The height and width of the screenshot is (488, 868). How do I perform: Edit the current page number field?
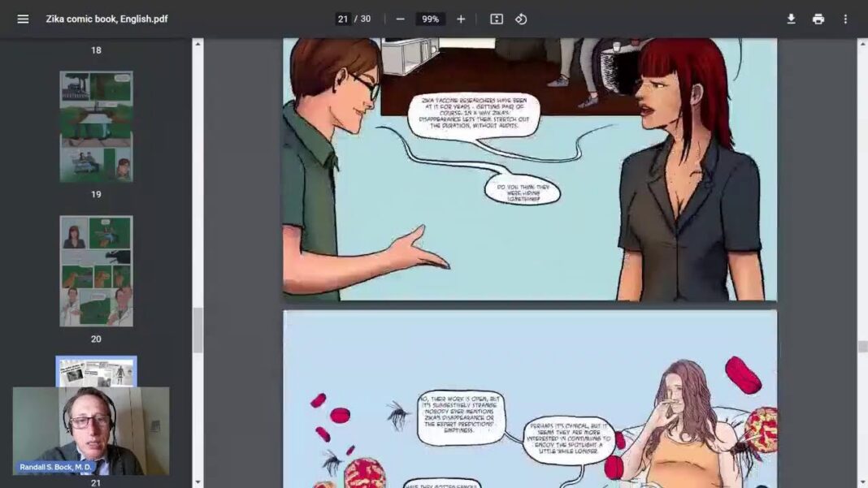[343, 19]
